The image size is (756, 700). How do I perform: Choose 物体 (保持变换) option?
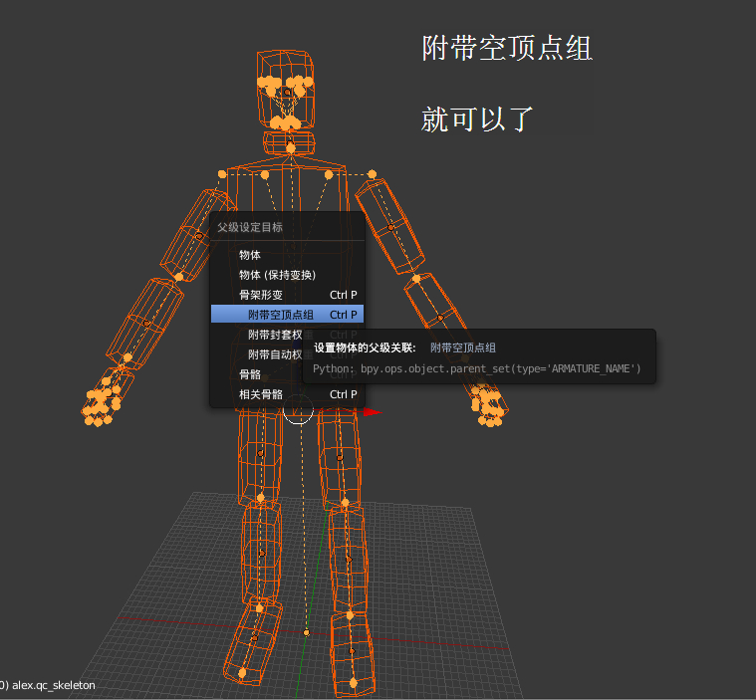point(287,275)
